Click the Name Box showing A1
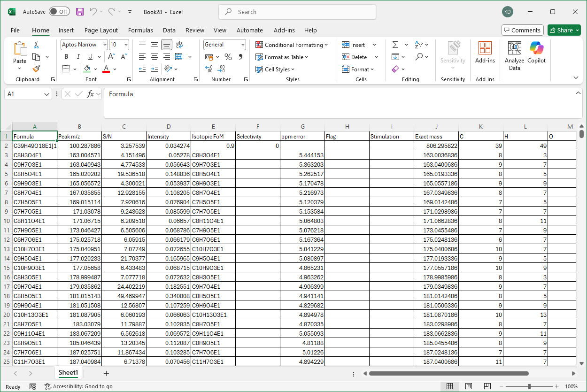Viewport: 587px width, 392px height. 23,94
